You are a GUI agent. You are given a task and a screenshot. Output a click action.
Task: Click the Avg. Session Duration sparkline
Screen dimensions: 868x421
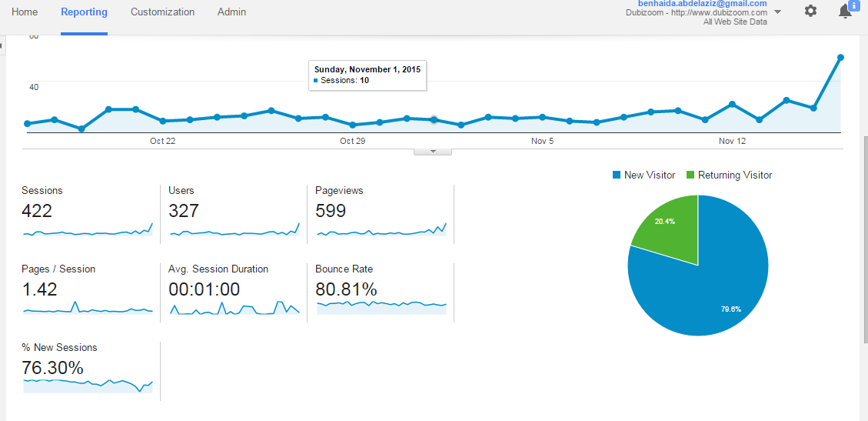click(234, 308)
